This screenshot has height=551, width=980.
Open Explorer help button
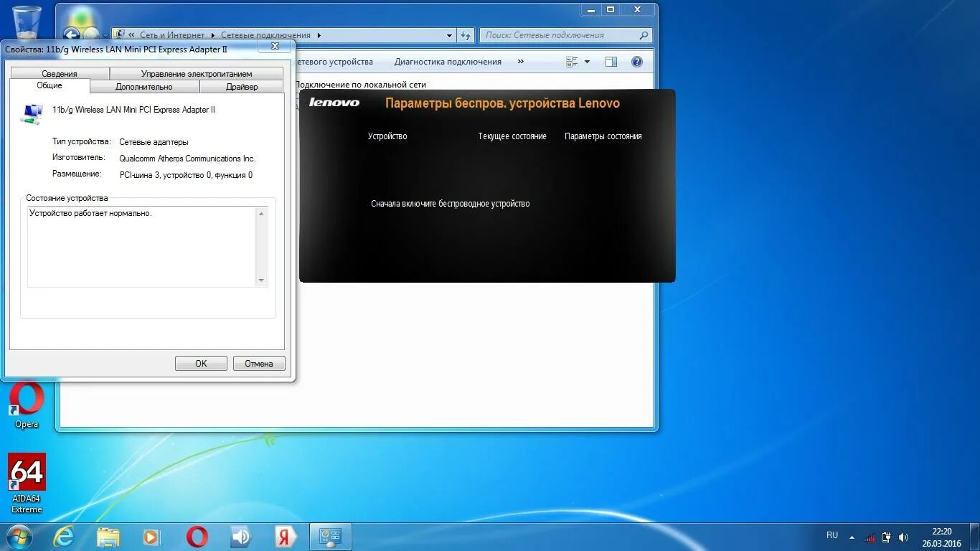636,62
